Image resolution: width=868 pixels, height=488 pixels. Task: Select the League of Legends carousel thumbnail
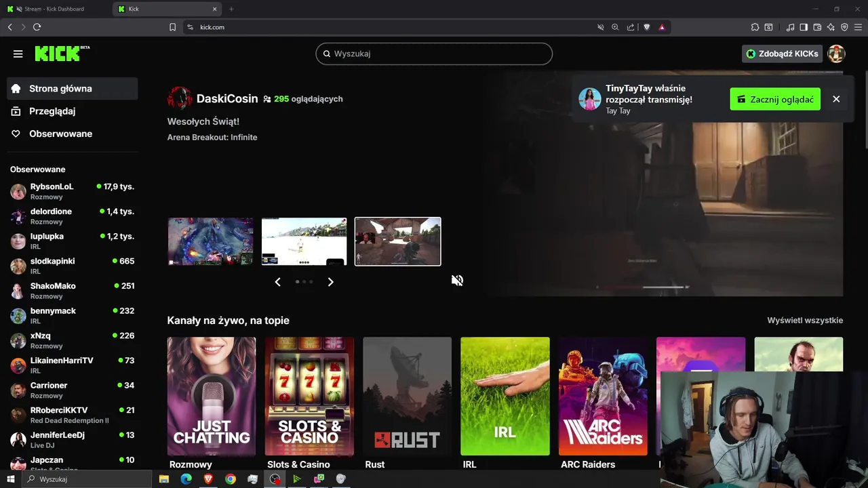(211, 241)
